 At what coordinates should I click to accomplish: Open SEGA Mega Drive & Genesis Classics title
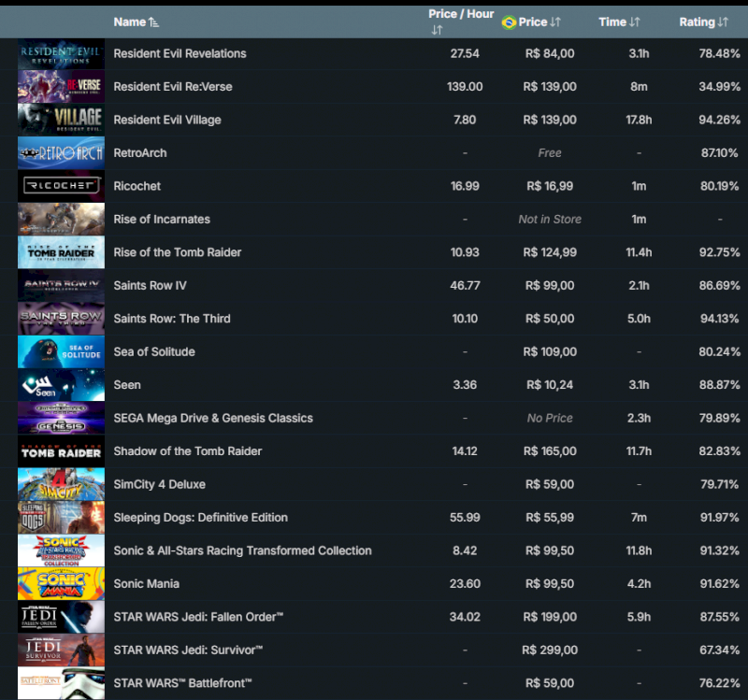(213, 418)
